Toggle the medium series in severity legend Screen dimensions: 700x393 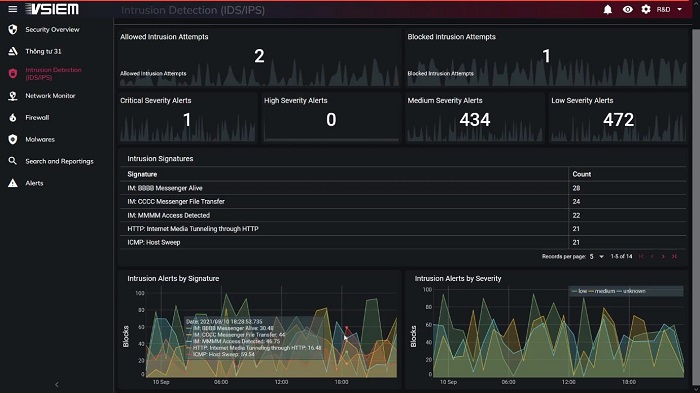602,291
